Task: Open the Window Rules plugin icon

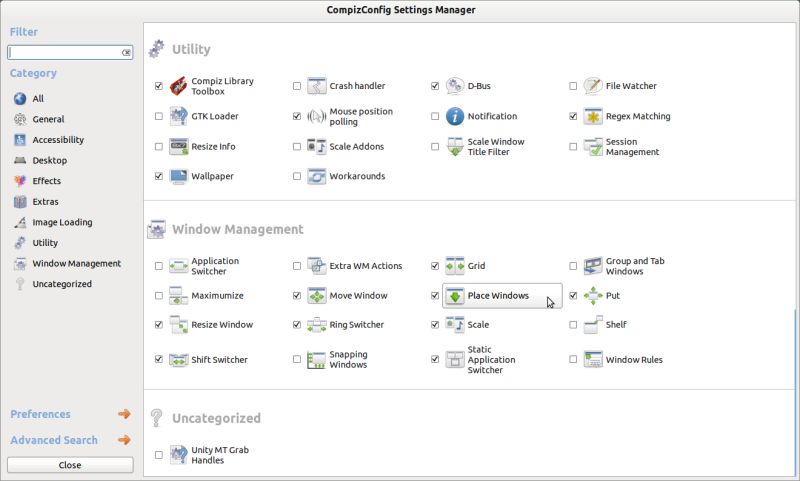Action: click(593, 360)
